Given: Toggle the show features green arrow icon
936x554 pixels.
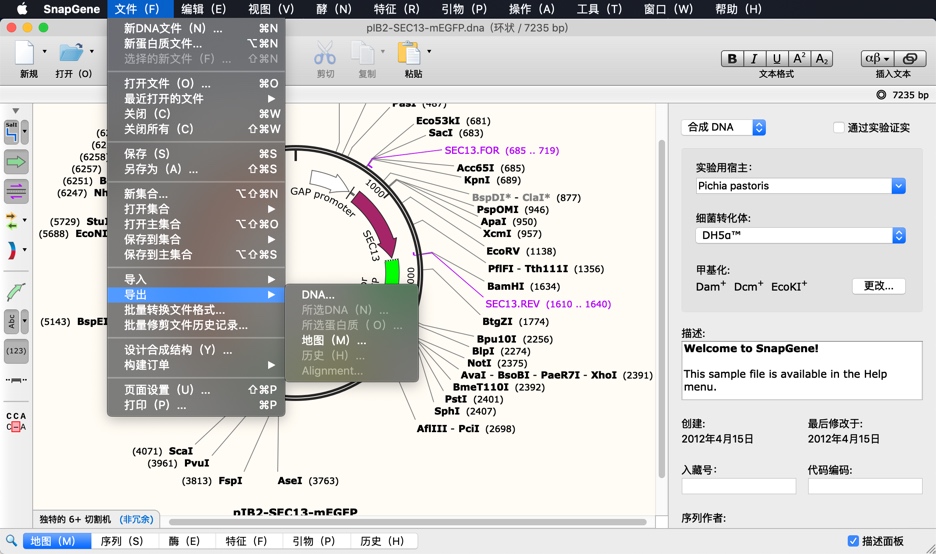Looking at the screenshot, I should tap(17, 161).
